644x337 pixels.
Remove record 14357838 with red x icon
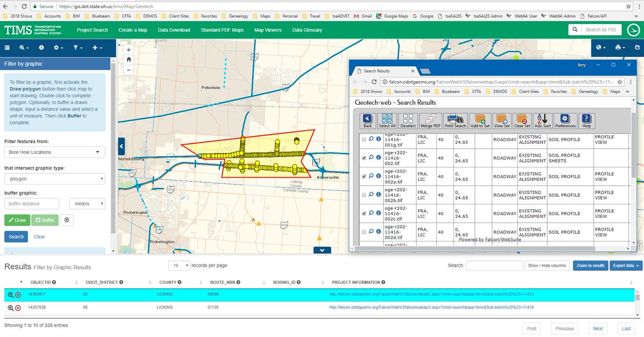pyautogui.click(x=18, y=307)
